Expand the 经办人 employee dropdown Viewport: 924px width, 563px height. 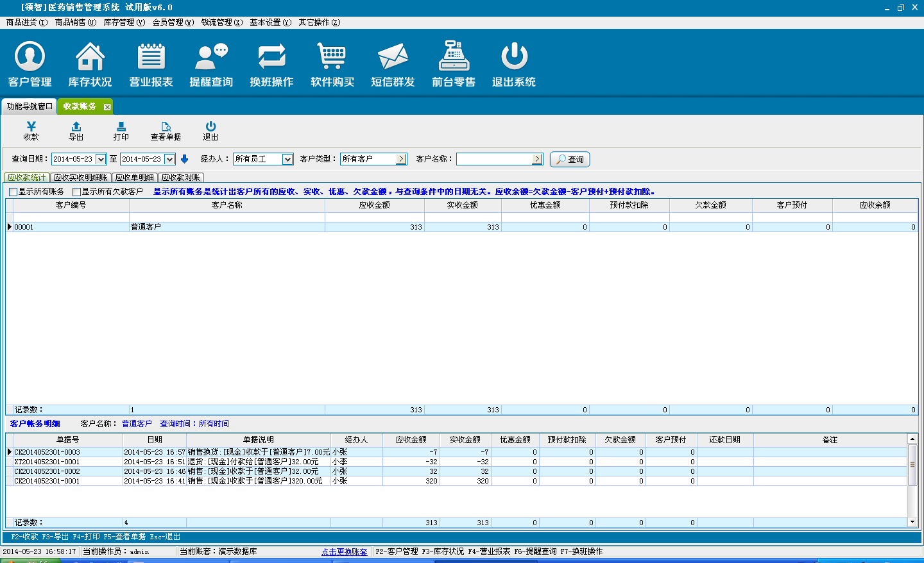[x=287, y=159]
